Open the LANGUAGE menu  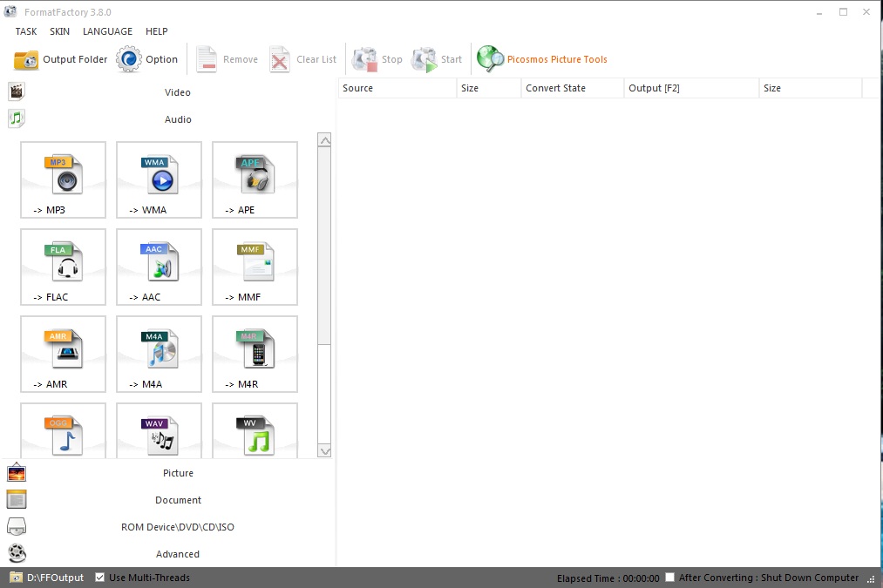click(107, 31)
